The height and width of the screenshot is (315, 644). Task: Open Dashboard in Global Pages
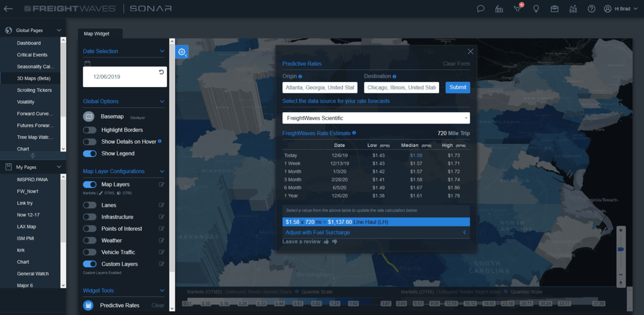29,43
